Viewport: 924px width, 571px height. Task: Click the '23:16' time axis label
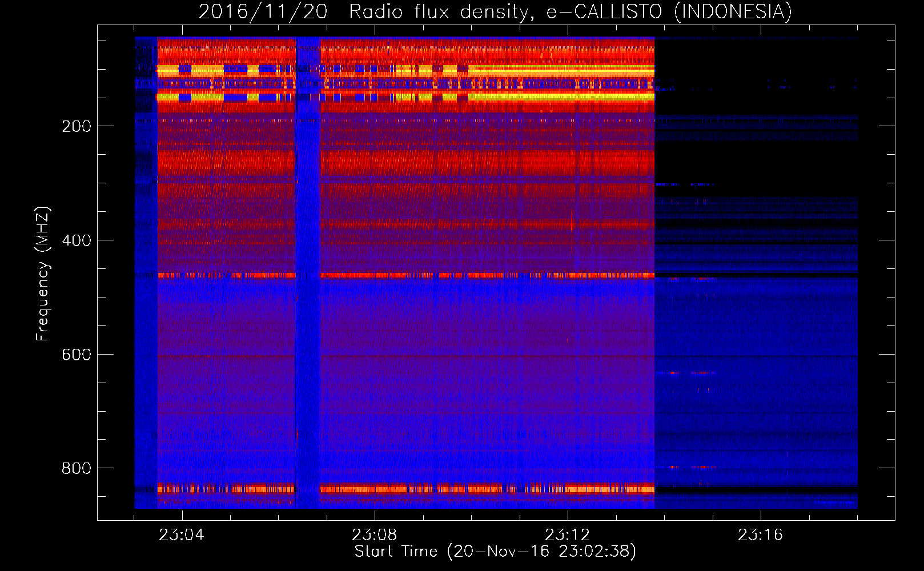pyautogui.click(x=761, y=535)
